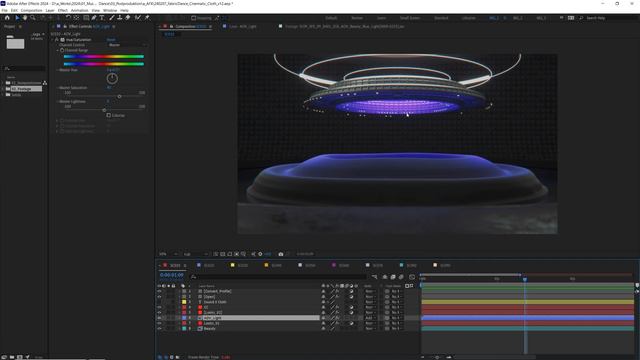The width and height of the screenshot is (640, 360).
Task: Click the Master Saturation slider handle
Action: 119,96
